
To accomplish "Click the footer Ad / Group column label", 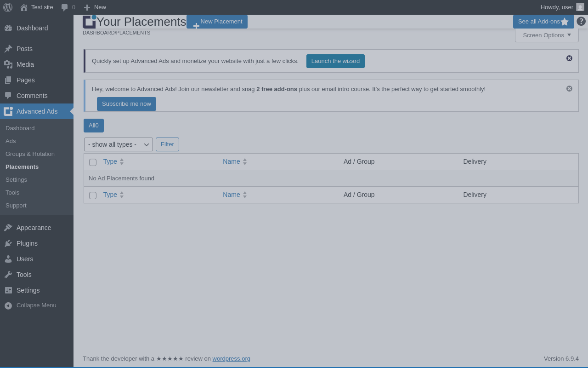I will tap(359, 195).
